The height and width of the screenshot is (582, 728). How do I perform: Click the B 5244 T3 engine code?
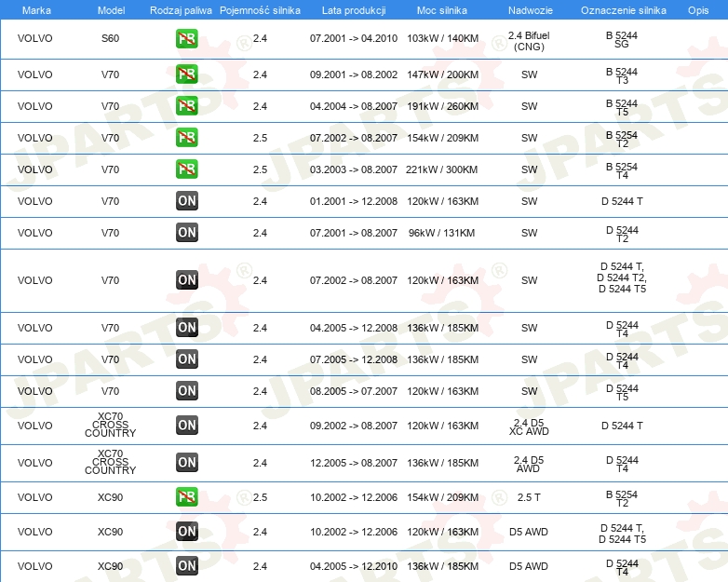coord(622,75)
